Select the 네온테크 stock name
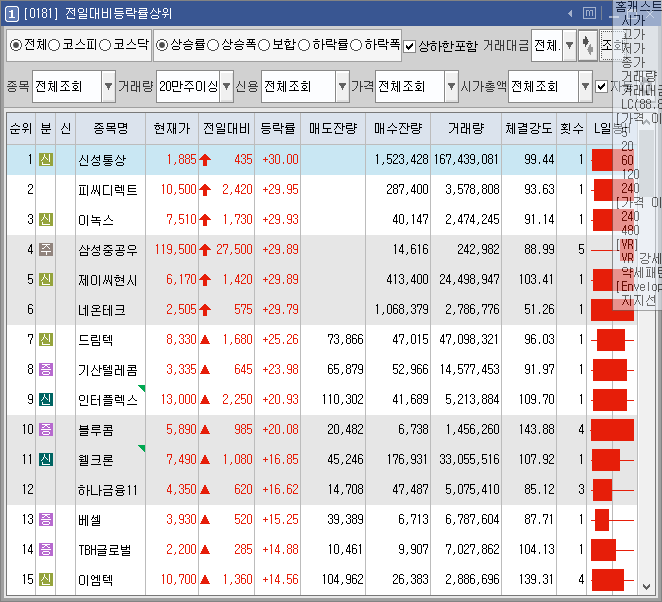Image resolution: width=662 pixels, height=602 pixels. tap(102, 310)
